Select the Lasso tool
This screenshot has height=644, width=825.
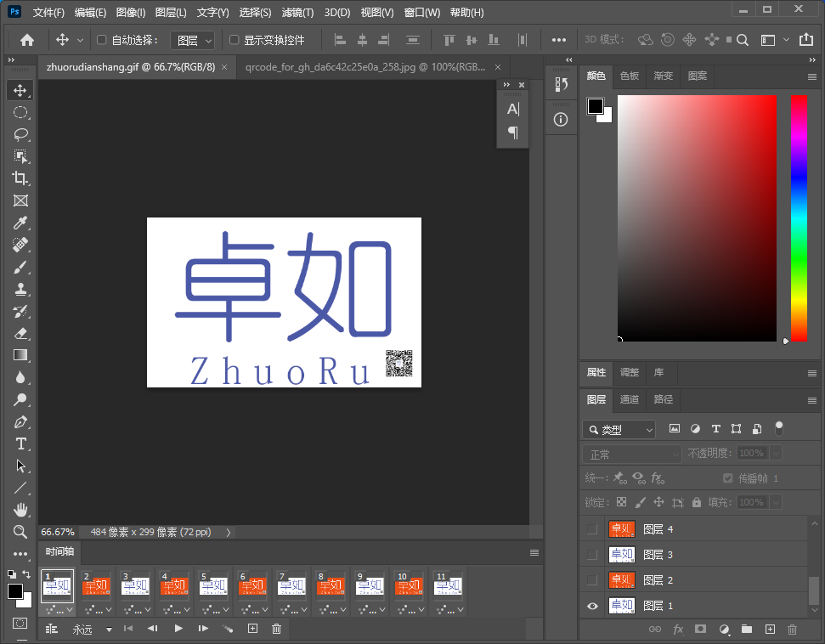point(20,134)
